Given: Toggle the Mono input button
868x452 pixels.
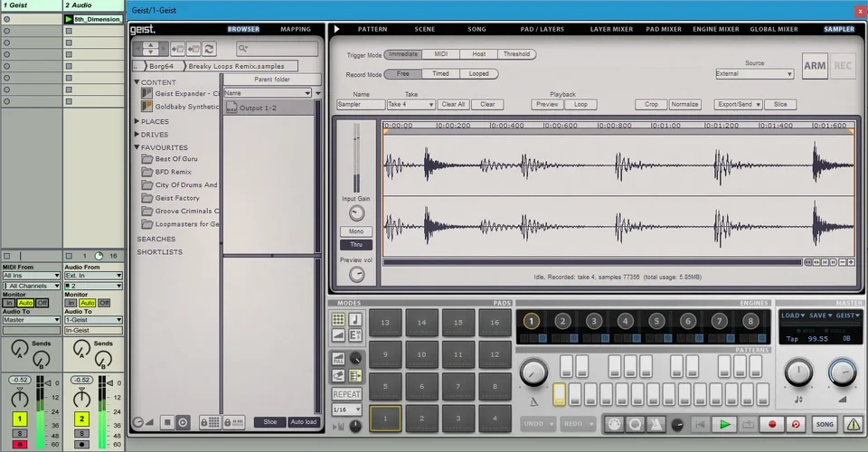Looking at the screenshot, I should [x=356, y=231].
